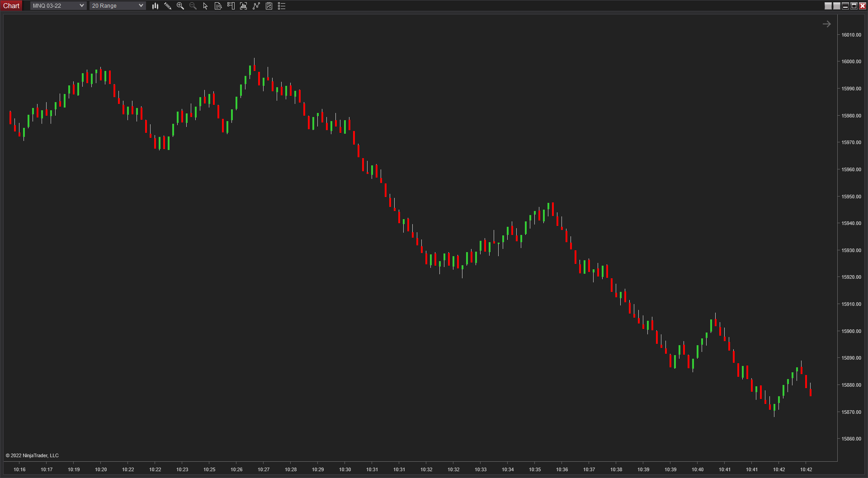Click the scroll-to-latest arrow in chart
The width and height of the screenshot is (868, 478).
(x=826, y=24)
